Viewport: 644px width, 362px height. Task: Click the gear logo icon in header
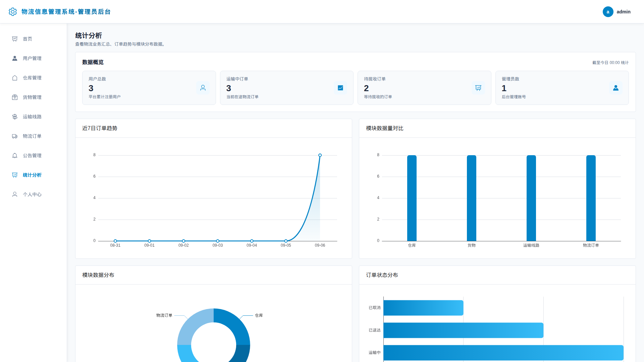point(13,12)
